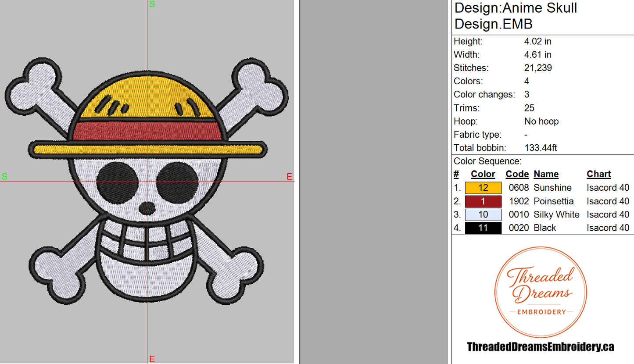The image size is (634, 364).
Task: Click thread code '0010'
Action: tap(519, 214)
